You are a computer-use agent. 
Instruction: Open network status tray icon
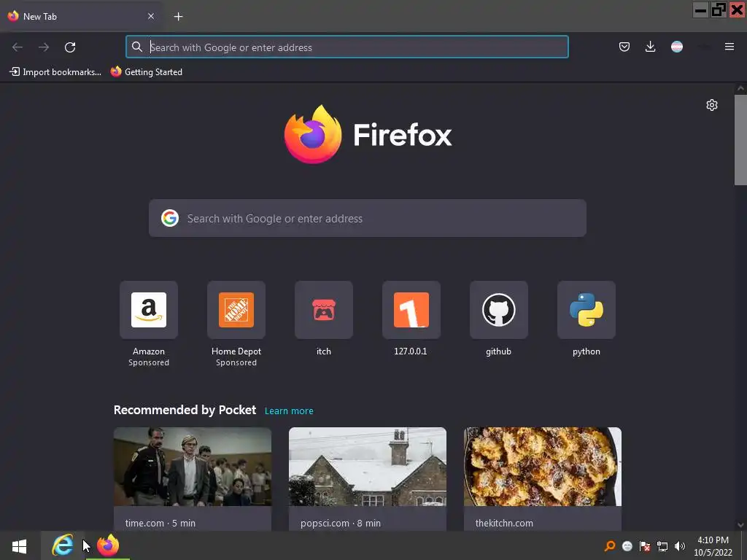(662, 546)
